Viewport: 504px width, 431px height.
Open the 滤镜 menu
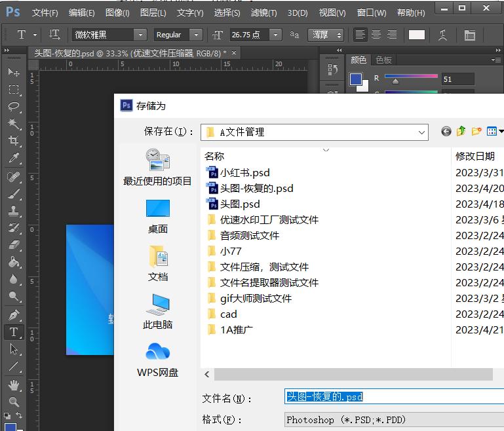tap(263, 12)
